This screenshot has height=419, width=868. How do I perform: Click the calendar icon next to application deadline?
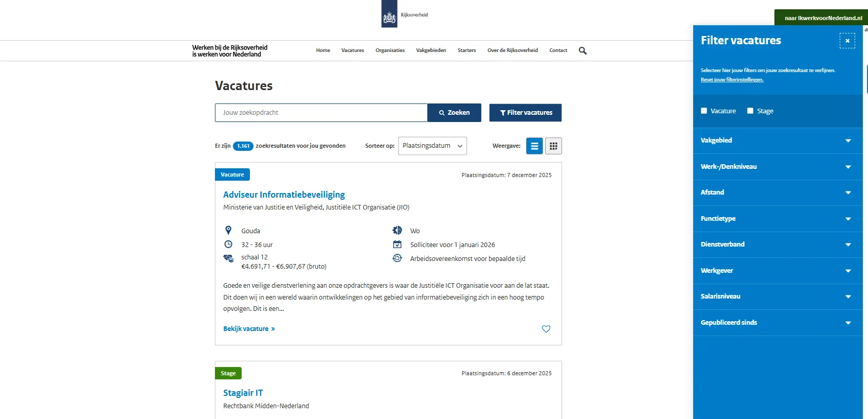397,245
